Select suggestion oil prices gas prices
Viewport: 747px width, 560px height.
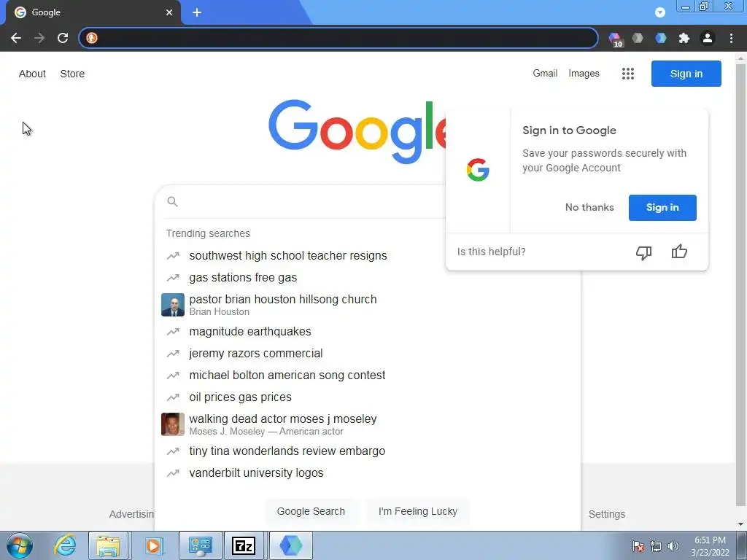[x=368, y=397]
